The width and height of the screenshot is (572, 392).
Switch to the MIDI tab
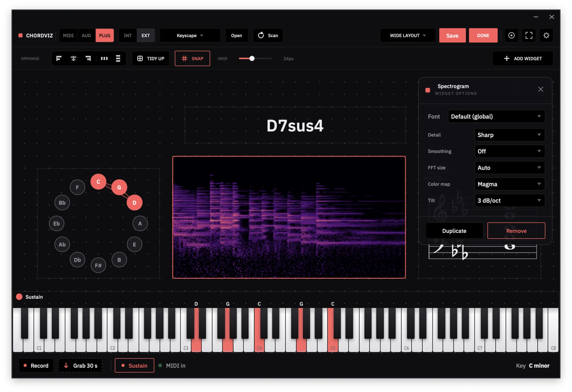point(68,35)
